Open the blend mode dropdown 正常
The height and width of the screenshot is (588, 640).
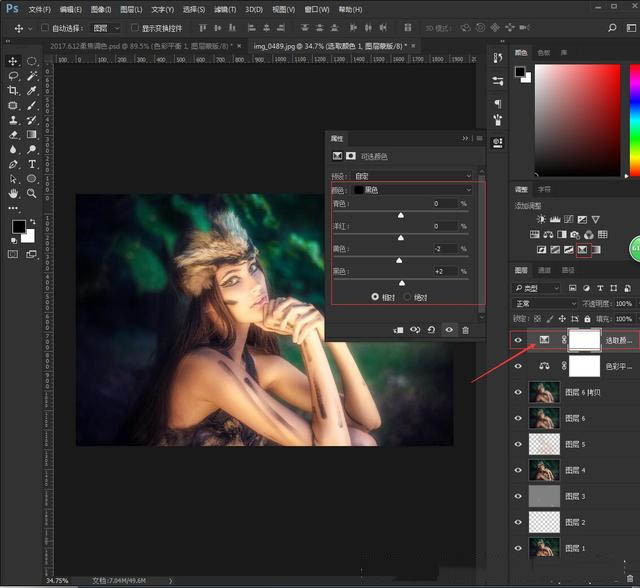[545, 303]
